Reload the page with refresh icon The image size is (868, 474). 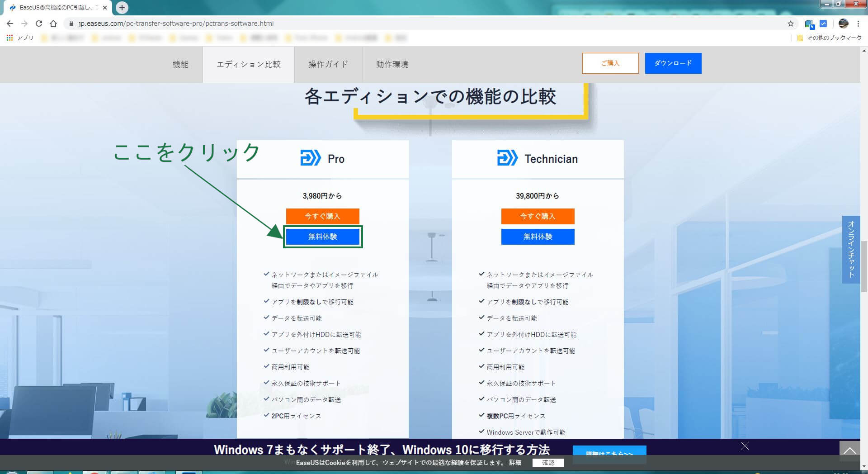click(39, 24)
